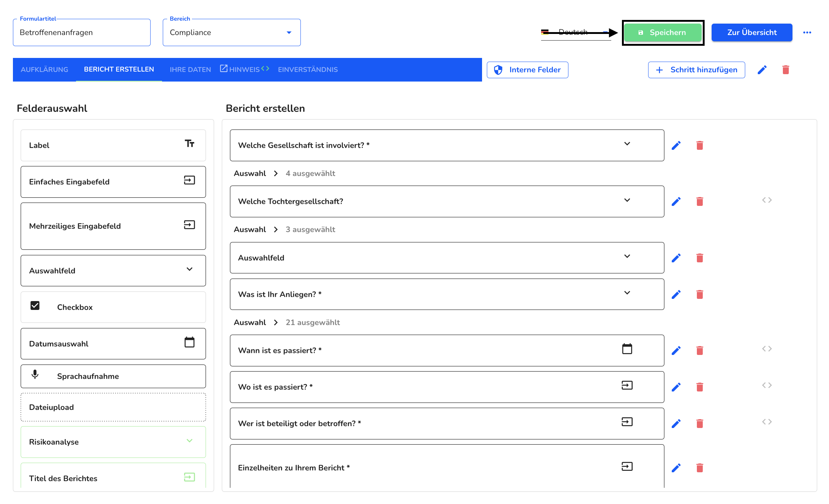
Task: Select 'Dateiupload' field type
Action: (x=113, y=407)
